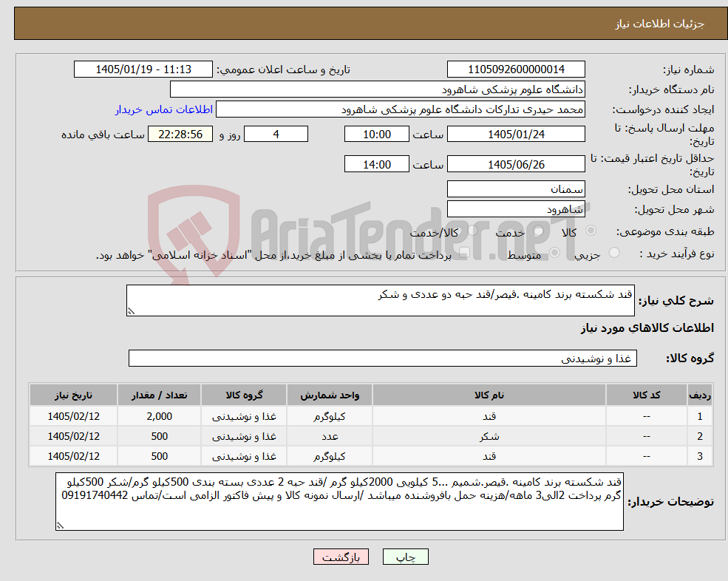This screenshot has height=581, width=728.
Task: Click the requester field محمد حیدری
Action: click(x=400, y=109)
